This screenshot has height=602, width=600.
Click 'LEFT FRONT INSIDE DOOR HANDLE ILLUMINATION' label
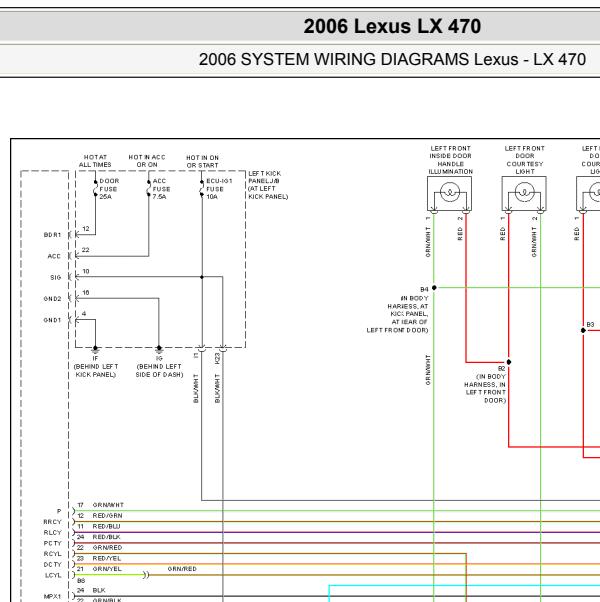click(450, 160)
